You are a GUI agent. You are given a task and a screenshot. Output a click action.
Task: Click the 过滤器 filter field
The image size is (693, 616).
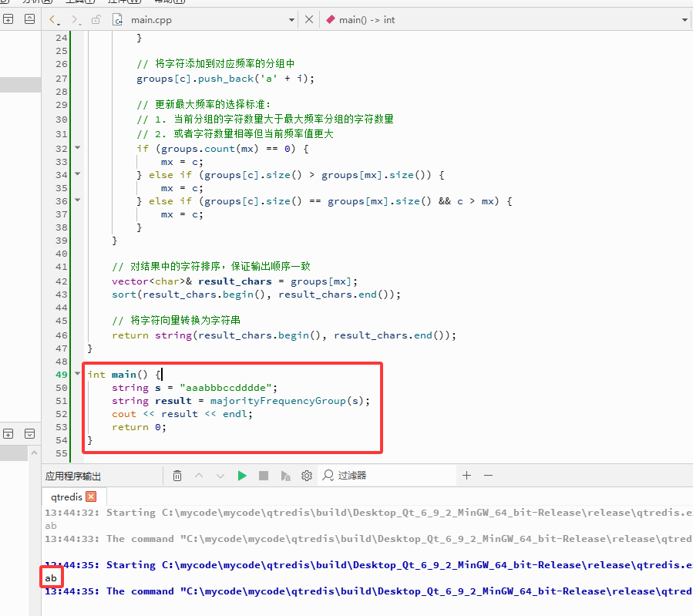387,476
